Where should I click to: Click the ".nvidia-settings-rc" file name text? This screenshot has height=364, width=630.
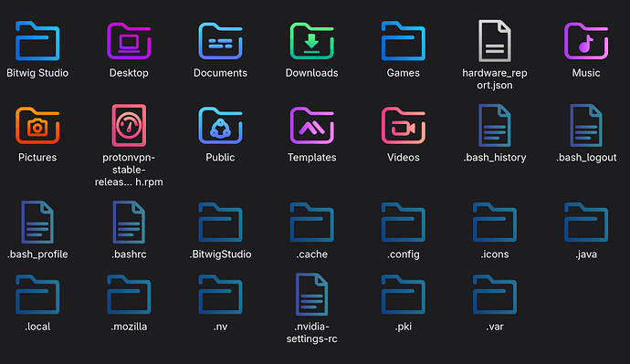tap(311, 333)
